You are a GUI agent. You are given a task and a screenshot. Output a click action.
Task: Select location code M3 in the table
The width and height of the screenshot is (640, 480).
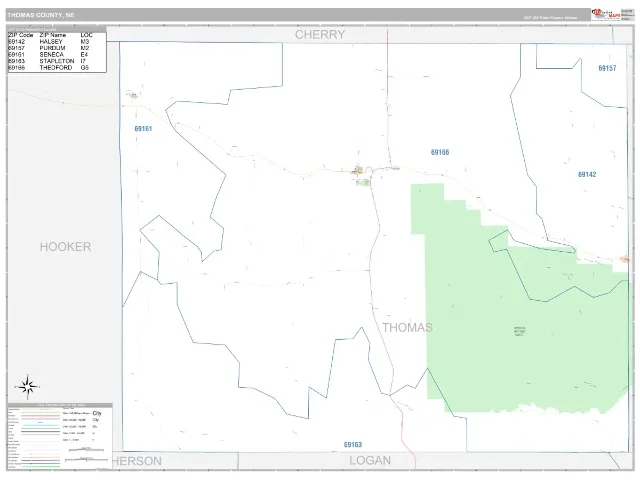[x=84, y=42]
